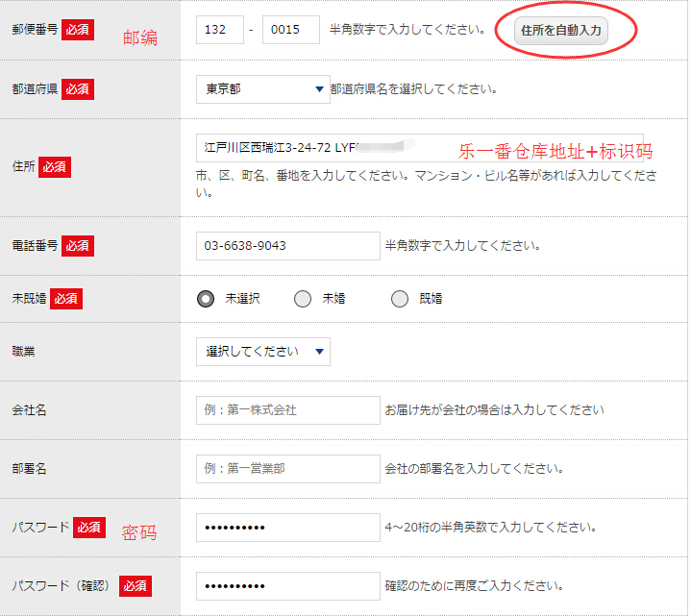Screen dimensions: 691x616
Task: Click the second postal code field containing 0015
Action: pyautogui.click(x=290, y=30)
